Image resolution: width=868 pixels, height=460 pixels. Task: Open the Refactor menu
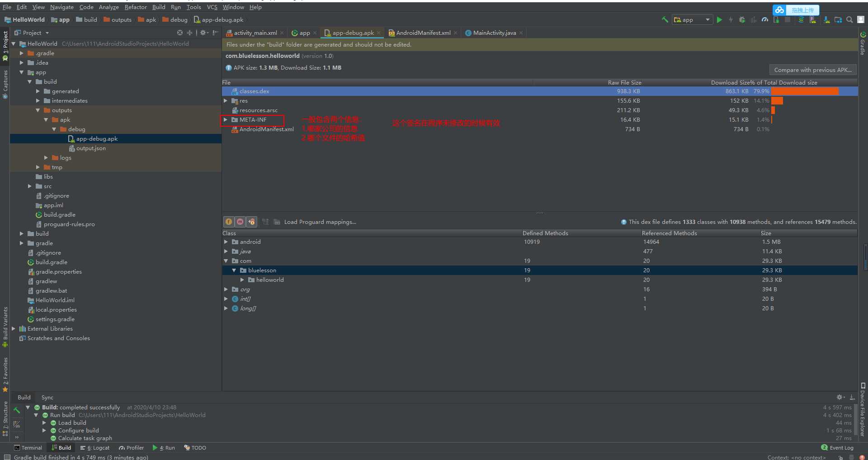[x=136, y=7]
